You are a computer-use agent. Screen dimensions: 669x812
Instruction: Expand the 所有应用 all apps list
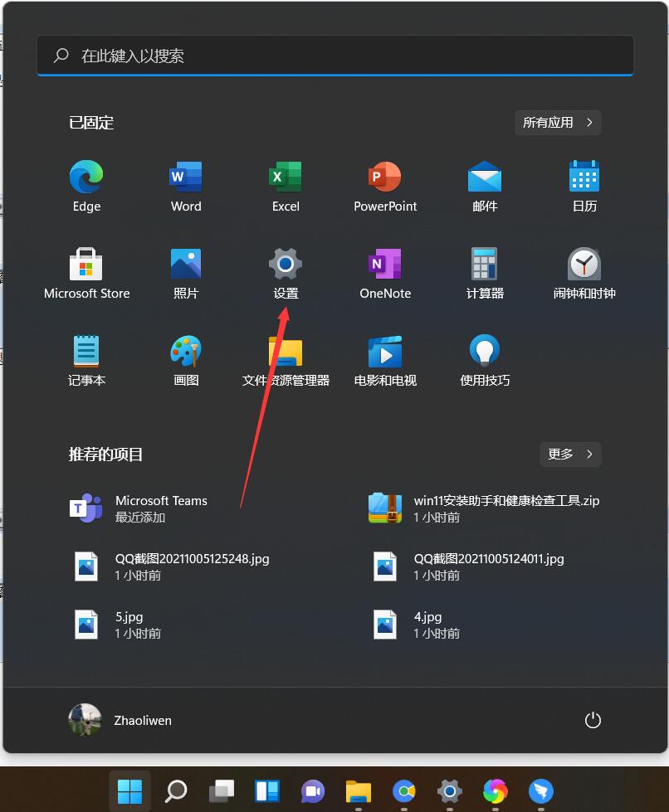click(558, 122)
